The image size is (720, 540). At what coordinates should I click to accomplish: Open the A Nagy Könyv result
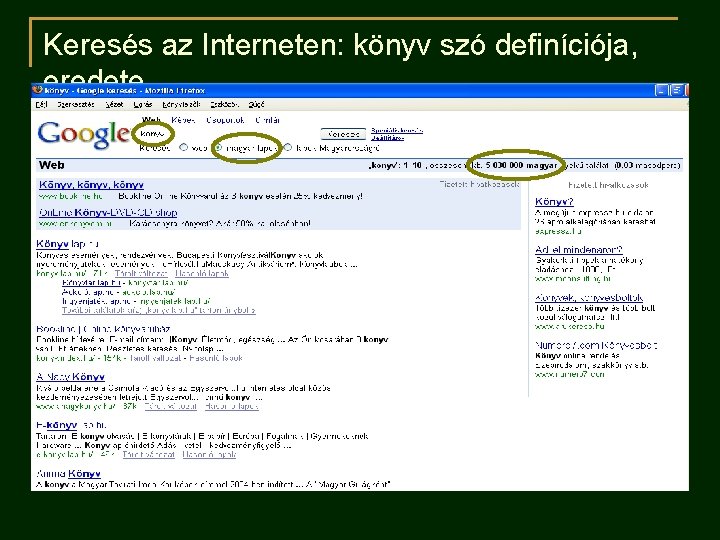70,377
